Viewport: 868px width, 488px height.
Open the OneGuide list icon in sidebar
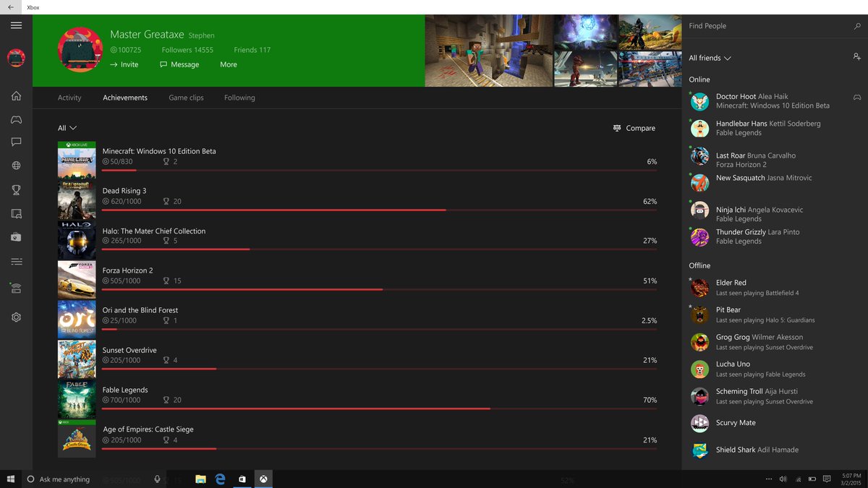coord(16,262)
